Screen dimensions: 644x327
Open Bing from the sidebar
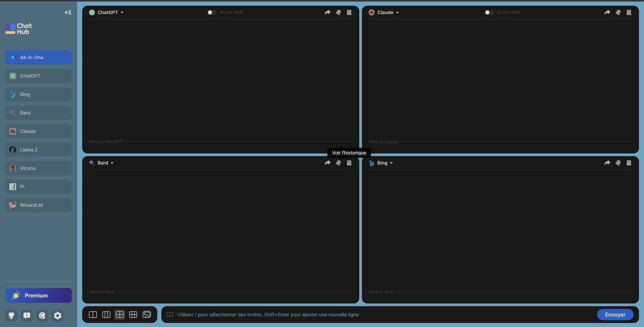click(39, 94)
